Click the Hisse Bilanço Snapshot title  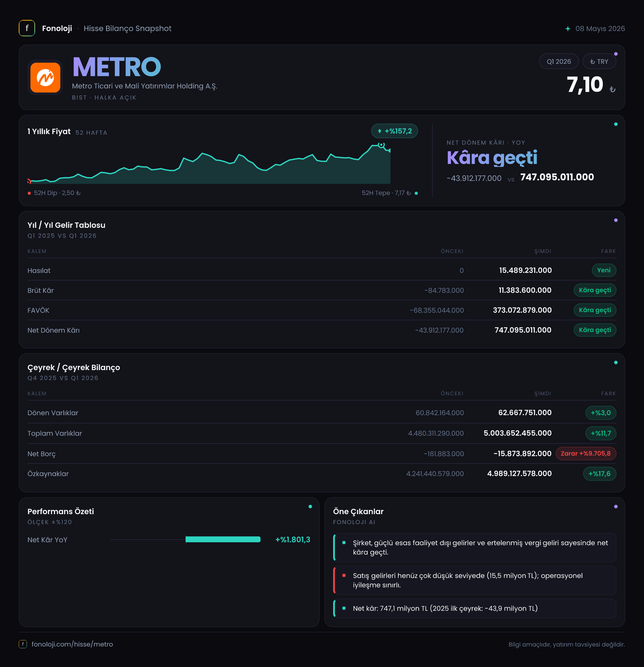pyautogui.click(x=128, y=28)
